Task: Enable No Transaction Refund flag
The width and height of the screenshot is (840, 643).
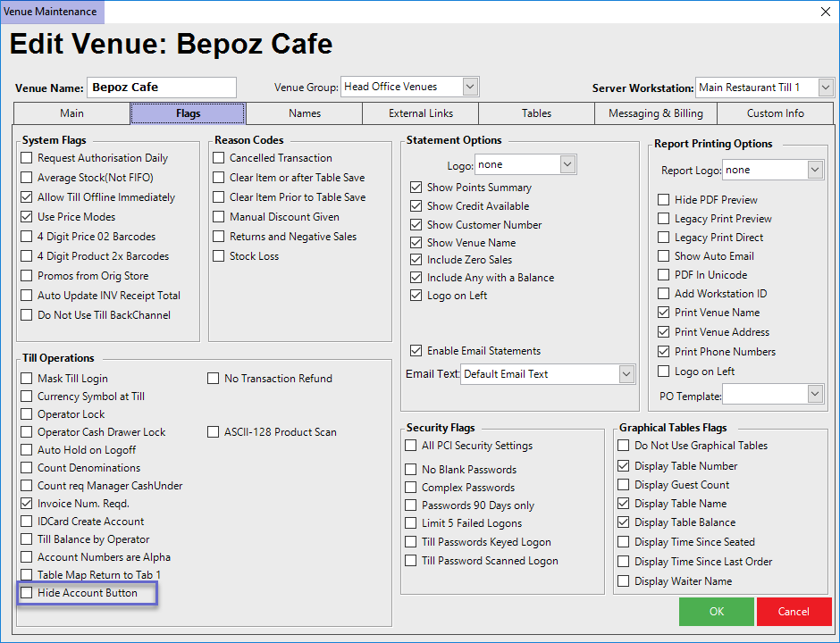Action: (214, 379)
